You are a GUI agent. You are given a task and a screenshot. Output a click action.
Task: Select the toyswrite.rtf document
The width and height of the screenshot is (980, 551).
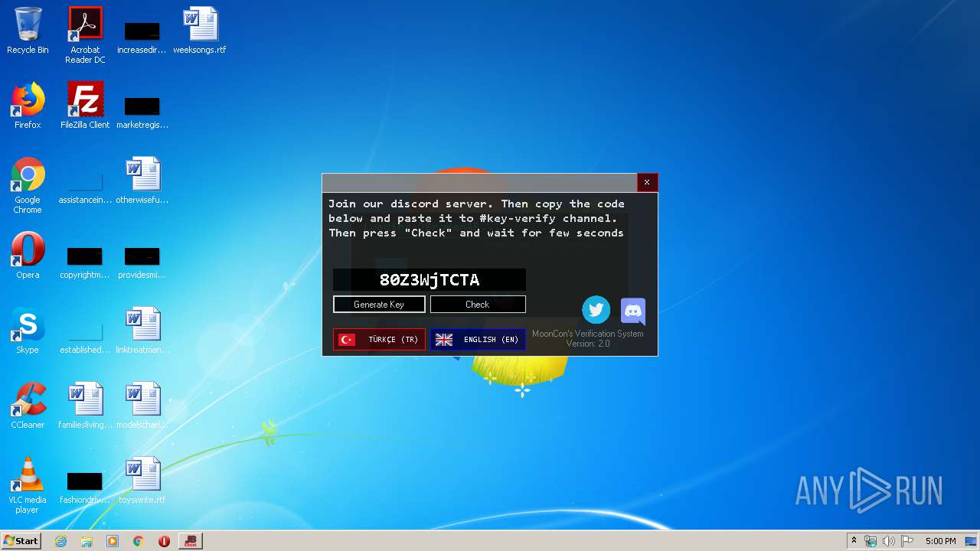[142, 481]
